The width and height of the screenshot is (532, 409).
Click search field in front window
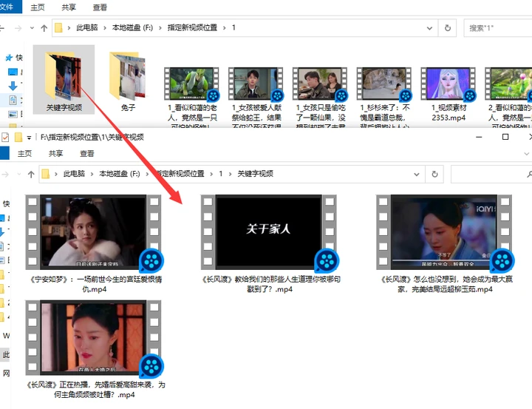pyautogui.click(x=491, y=175)
